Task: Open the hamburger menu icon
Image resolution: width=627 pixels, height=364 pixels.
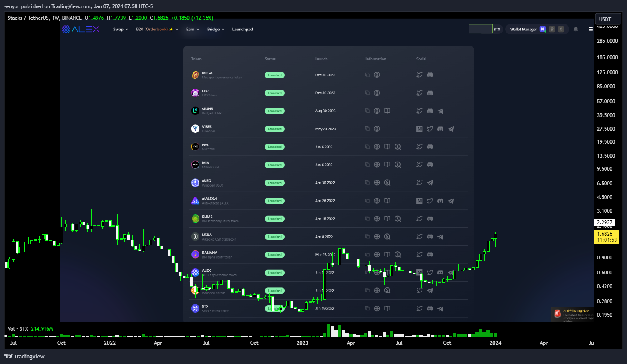Action: 591,29
